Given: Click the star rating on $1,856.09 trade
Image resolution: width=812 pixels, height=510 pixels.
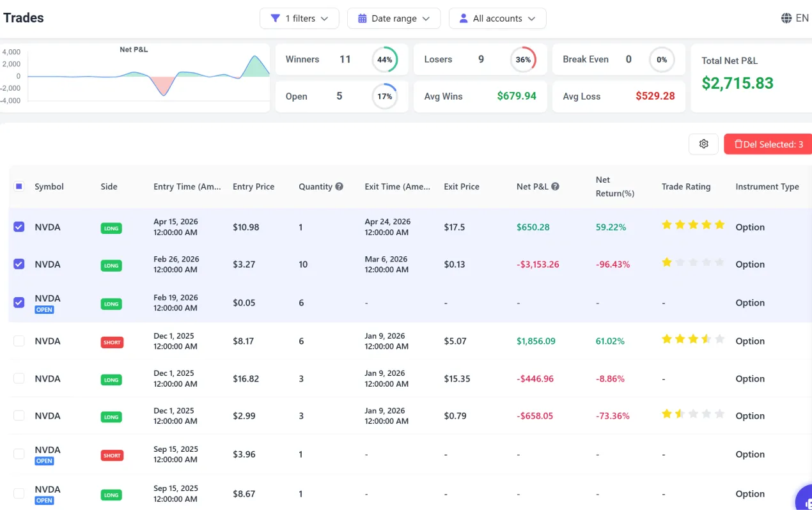Looking at the screenshot, I should coord(693,339).
